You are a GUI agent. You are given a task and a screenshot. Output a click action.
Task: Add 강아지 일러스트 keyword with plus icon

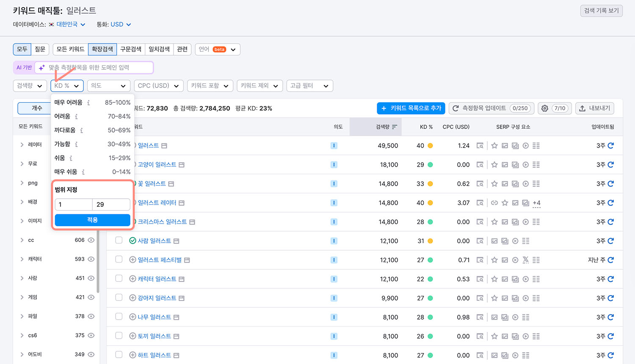(133, 298)
